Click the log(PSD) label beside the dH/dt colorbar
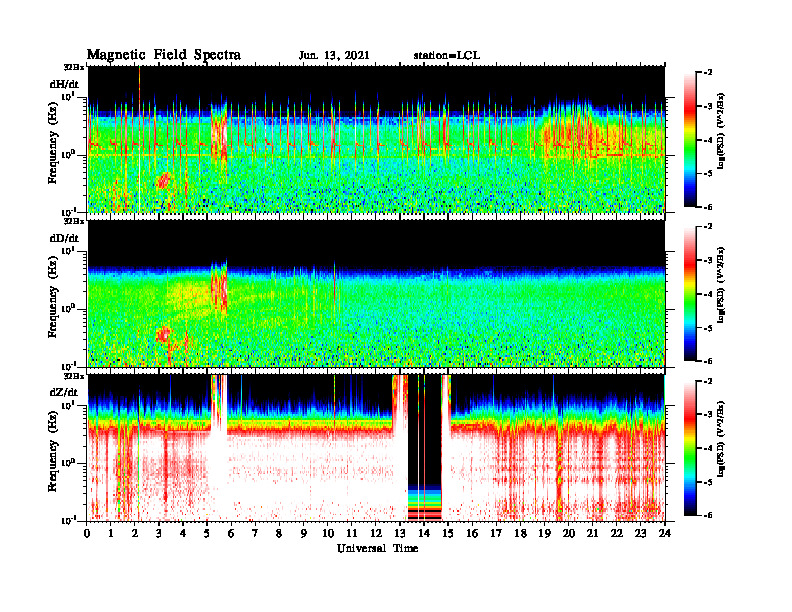The image size is (792, 612). (721, 131)
